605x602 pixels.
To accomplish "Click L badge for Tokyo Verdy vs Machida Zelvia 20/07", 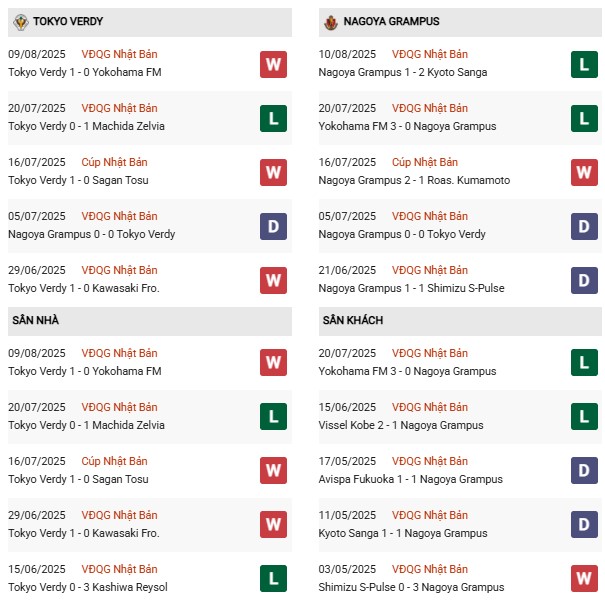I will pyautogui.click(x=273, y=118).
